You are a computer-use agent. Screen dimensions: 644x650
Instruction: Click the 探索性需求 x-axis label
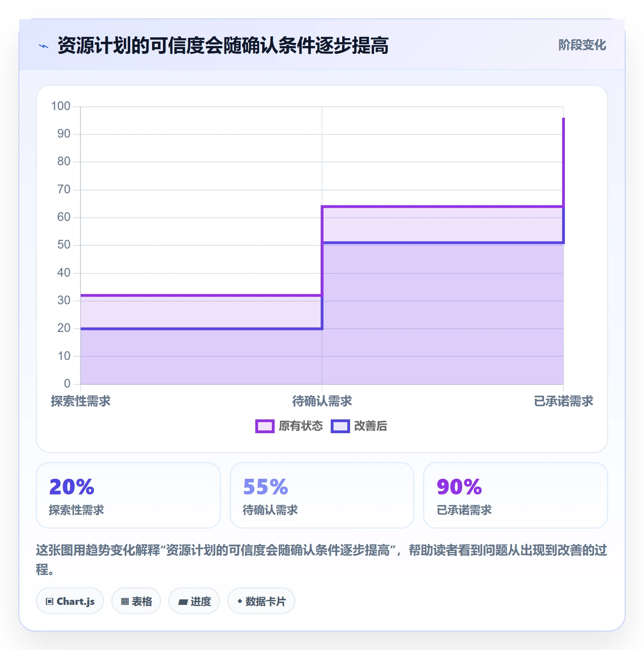click(x=80, y=401)
